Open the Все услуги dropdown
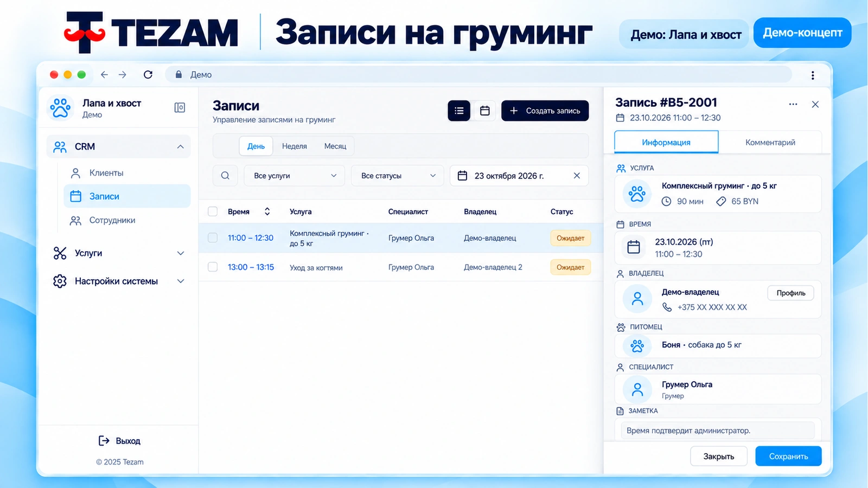The image size is (868, 488). (295, 176)
